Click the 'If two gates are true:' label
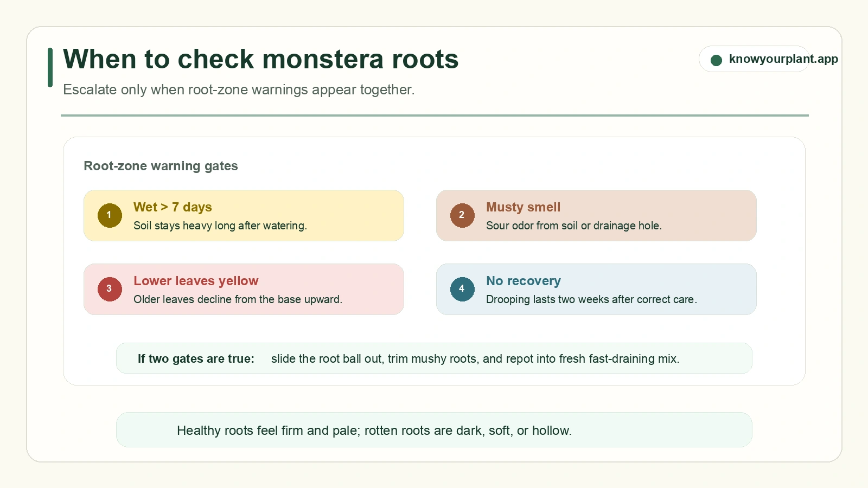Screen dimensions: 868x488 click(x=196, y=358)
